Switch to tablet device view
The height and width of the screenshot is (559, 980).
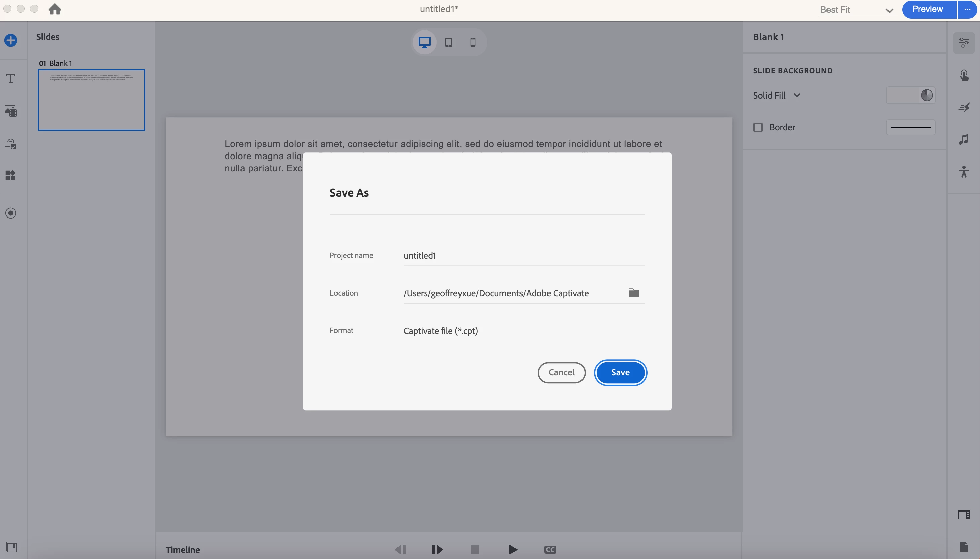(449, 42)
